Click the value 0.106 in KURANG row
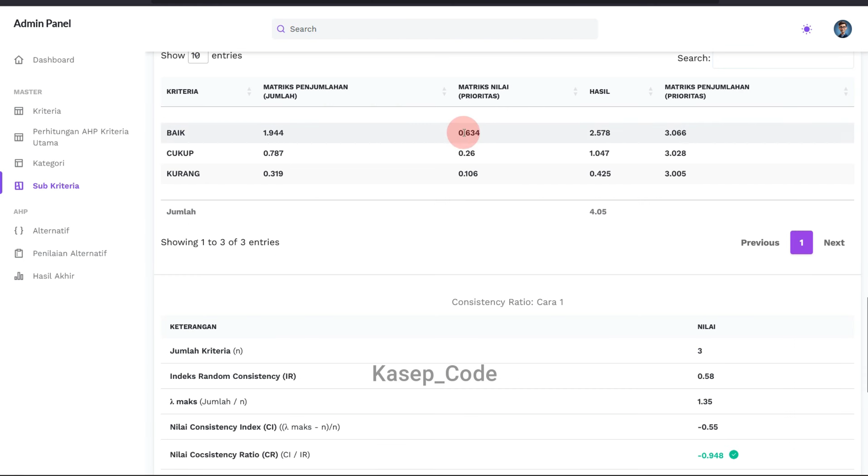868x476 pixels. coord(468,173)
